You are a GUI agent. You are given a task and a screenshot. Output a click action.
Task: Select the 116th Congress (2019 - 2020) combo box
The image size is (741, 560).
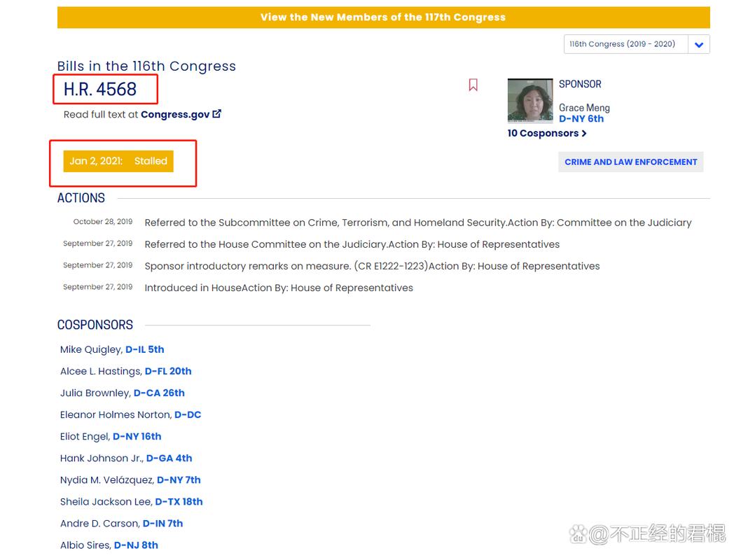pos(625,44)
